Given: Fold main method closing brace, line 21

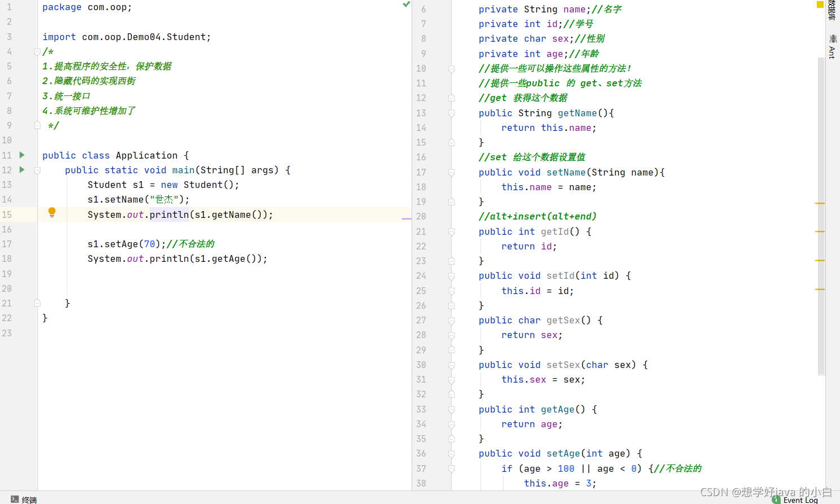Looking at the screenshot, I should point(37,303).
